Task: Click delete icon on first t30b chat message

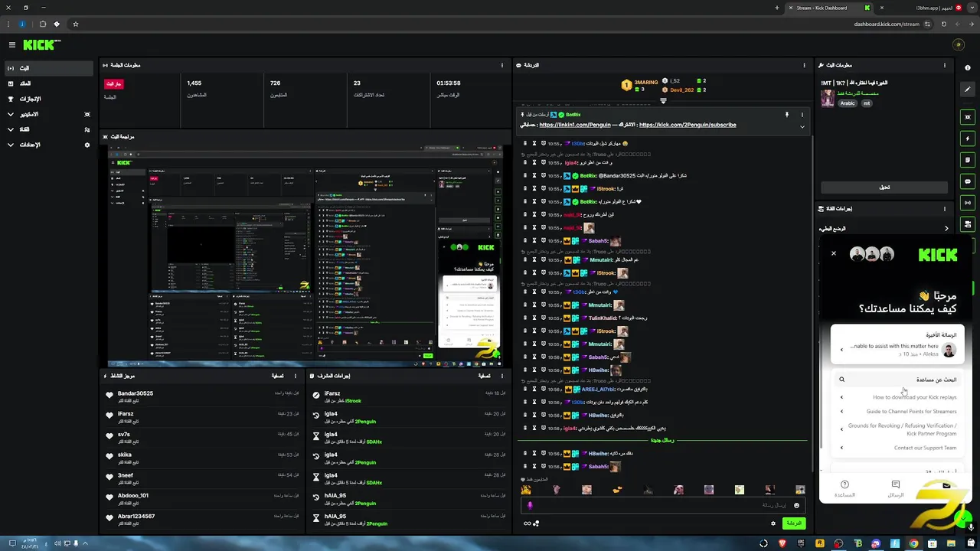Action: 524,143
